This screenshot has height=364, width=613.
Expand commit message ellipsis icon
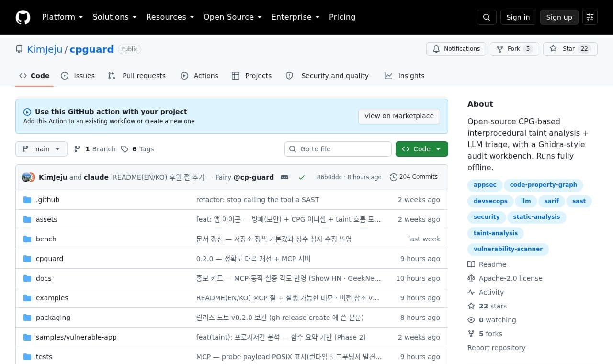click(x=284, y=177)
